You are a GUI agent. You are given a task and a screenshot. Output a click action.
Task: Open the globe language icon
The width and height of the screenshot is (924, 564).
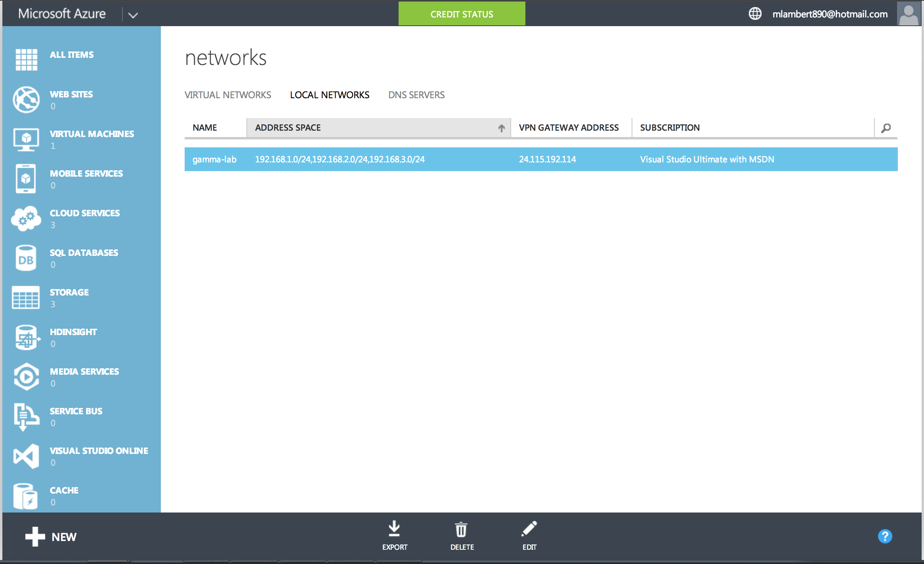(755, 14)
